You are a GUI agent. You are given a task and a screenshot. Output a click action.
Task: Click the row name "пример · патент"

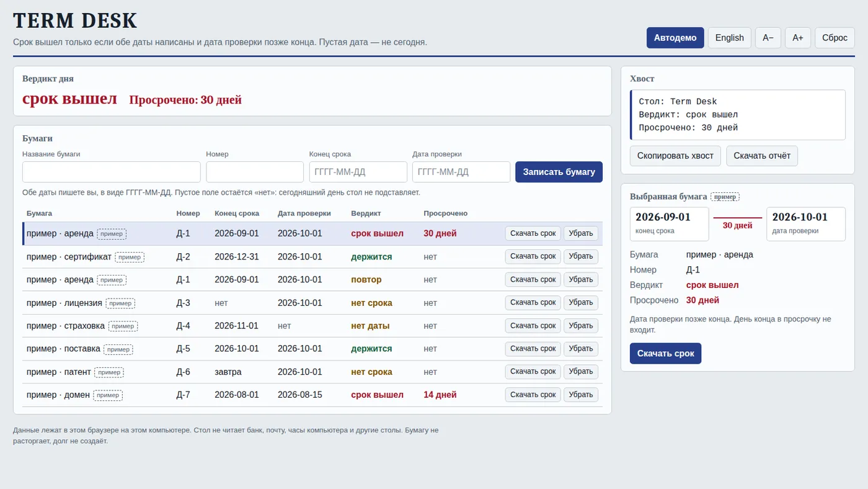pos(59,372)
